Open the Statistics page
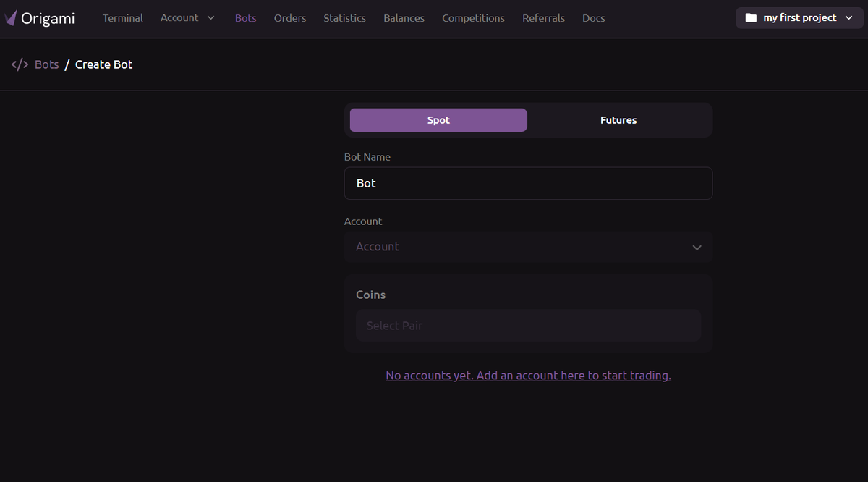The image size is (868, 482). (344, 18)
